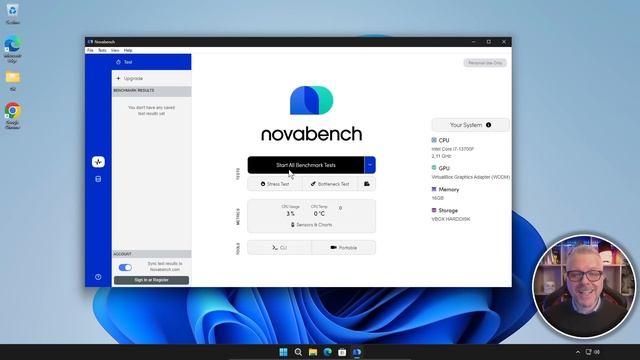Click Sign in or Register button
Image resolution: width=640 pixels, height=360 pixels.
coord(151,280)
